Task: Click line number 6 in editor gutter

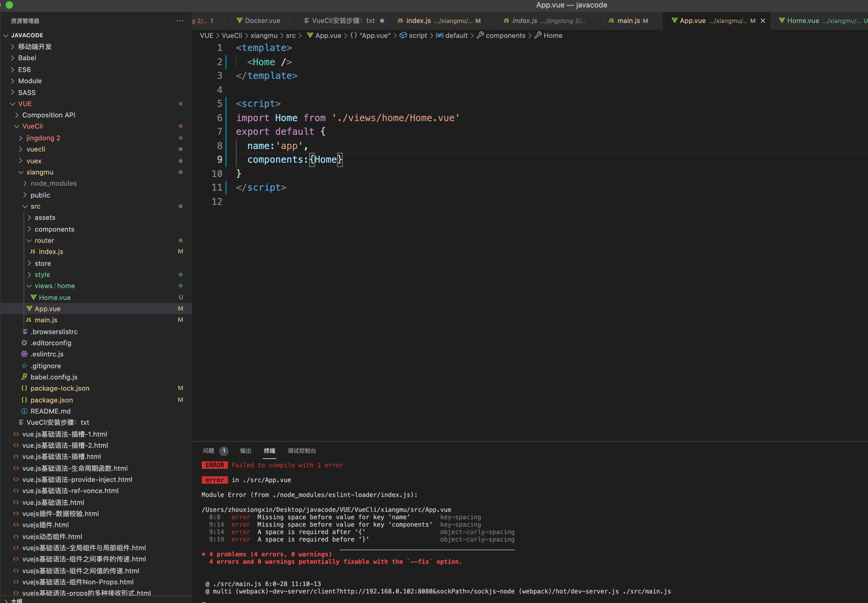Action: point(219,118)
